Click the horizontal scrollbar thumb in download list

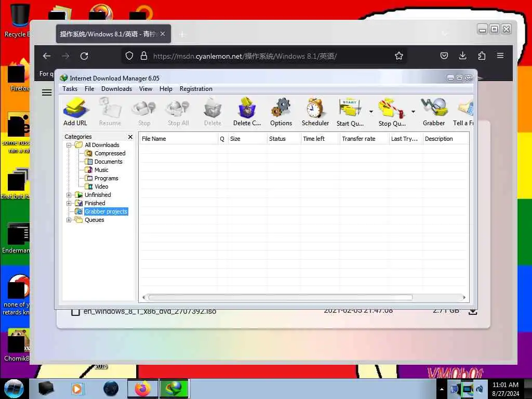pyautogui.click(x=280, y=298)
